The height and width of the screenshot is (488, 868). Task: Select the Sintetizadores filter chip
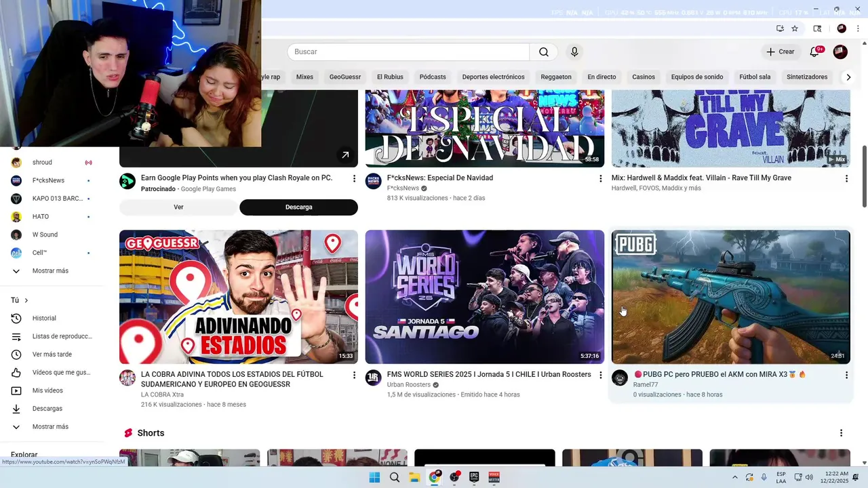[x=807, y=77]
